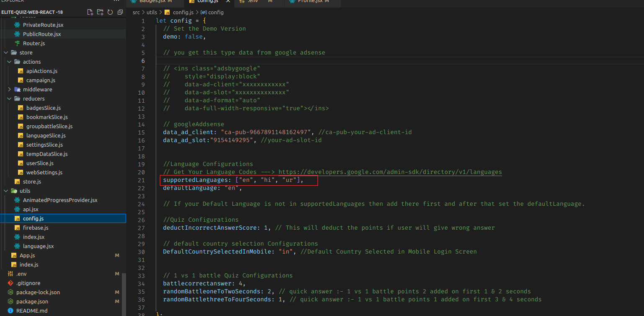The width and height of the screenshot is (644, 316).
Task: Click the src breadcrumb segment
Action: pyautogui.click(x=136, y=13)
